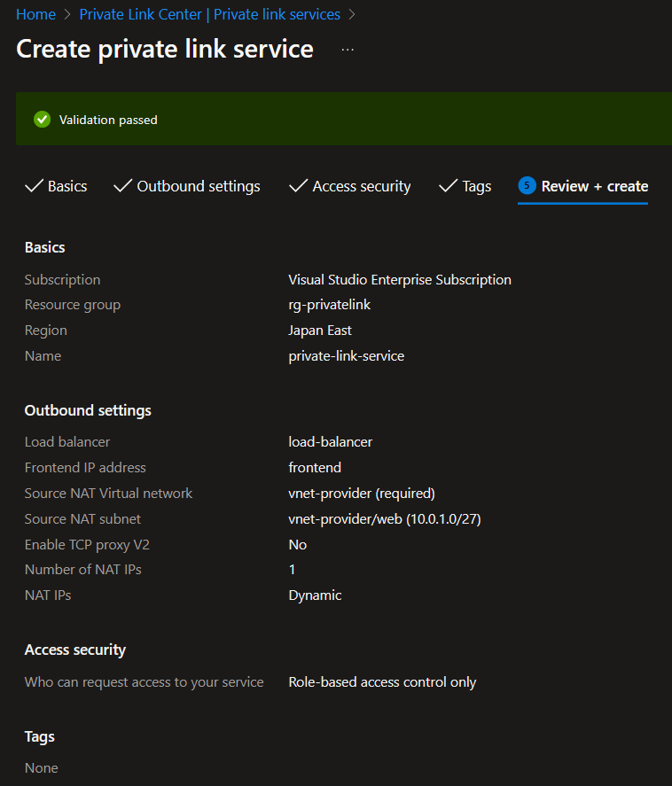Screen dimensions: 672x786
Task: Click the checkmark icon next to Tags
Action: (448, 186)
